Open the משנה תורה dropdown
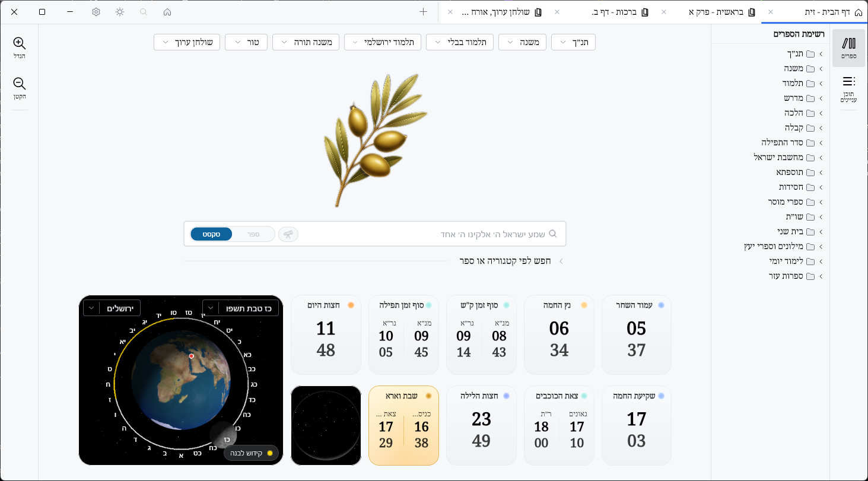 pos(306,42)
